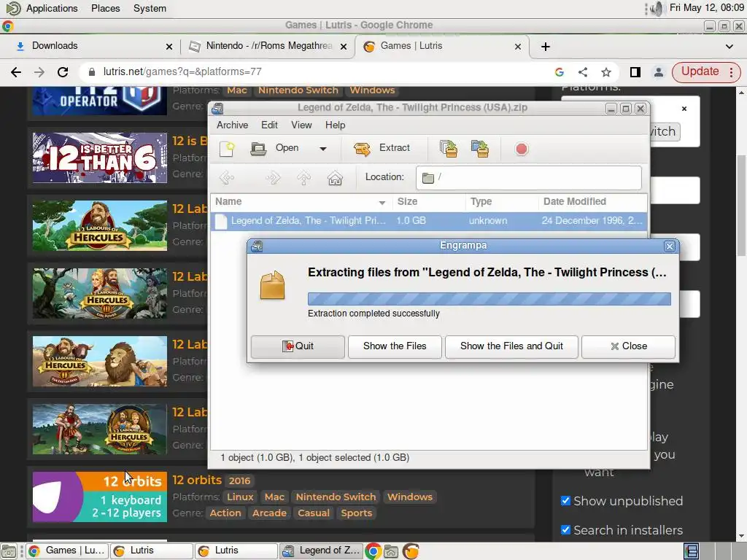
Task: Open the 12 is Better Than 6 thumbnail
Action: click(99, 157)
